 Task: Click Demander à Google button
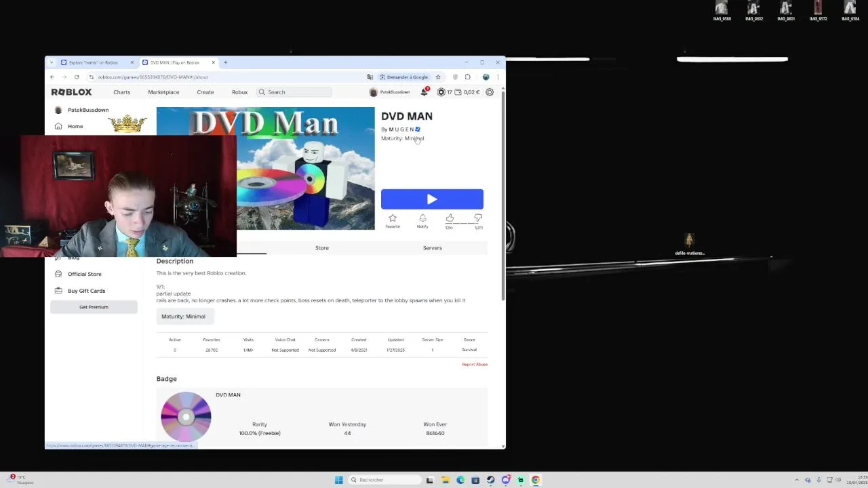[404, 77]
